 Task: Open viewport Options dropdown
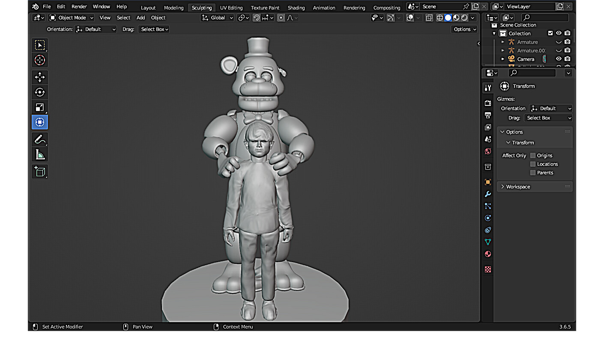point(464,29)
